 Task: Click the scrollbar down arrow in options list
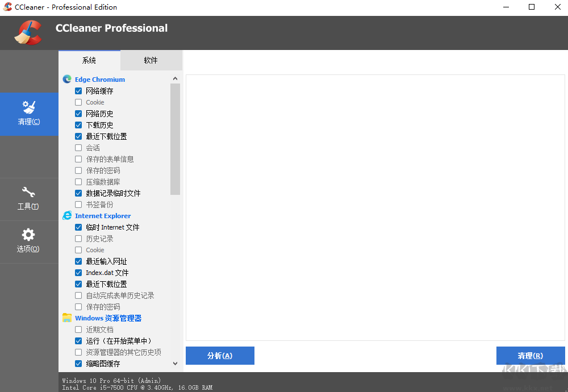[x=176, y=363]
